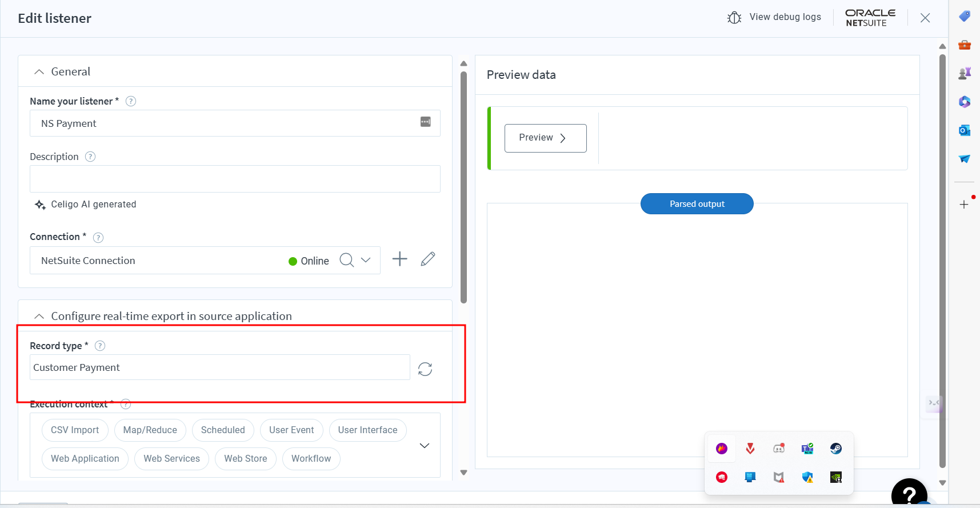
Task: Toggle the CSV Import execution context
Action: [x=75, y=430]
